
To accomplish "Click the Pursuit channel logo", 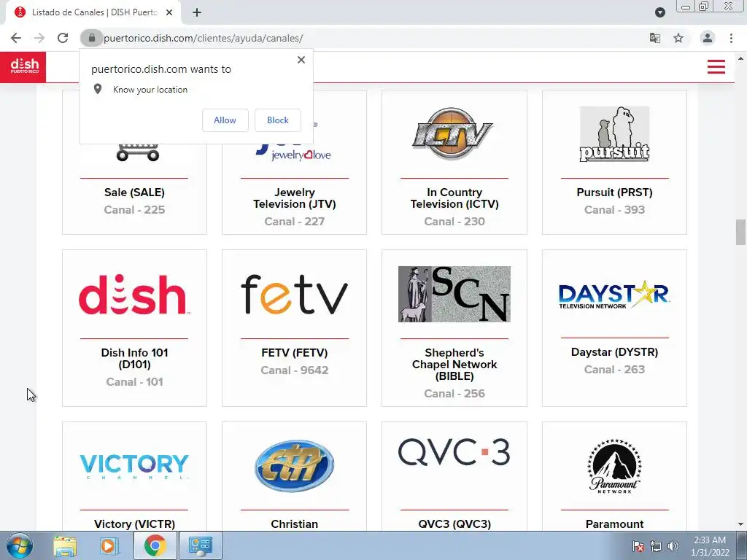I will click(614, 134).
